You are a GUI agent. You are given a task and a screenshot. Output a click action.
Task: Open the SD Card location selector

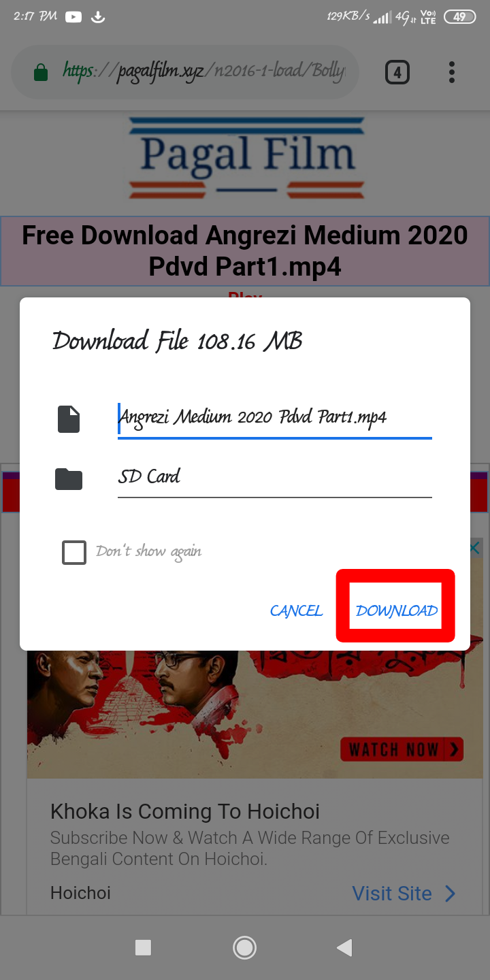tap(275, 477)
